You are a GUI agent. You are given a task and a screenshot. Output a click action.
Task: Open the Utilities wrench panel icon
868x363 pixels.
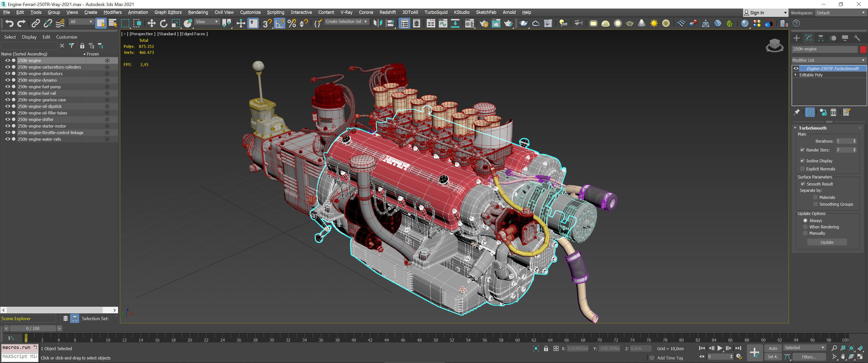coord(857,38)
